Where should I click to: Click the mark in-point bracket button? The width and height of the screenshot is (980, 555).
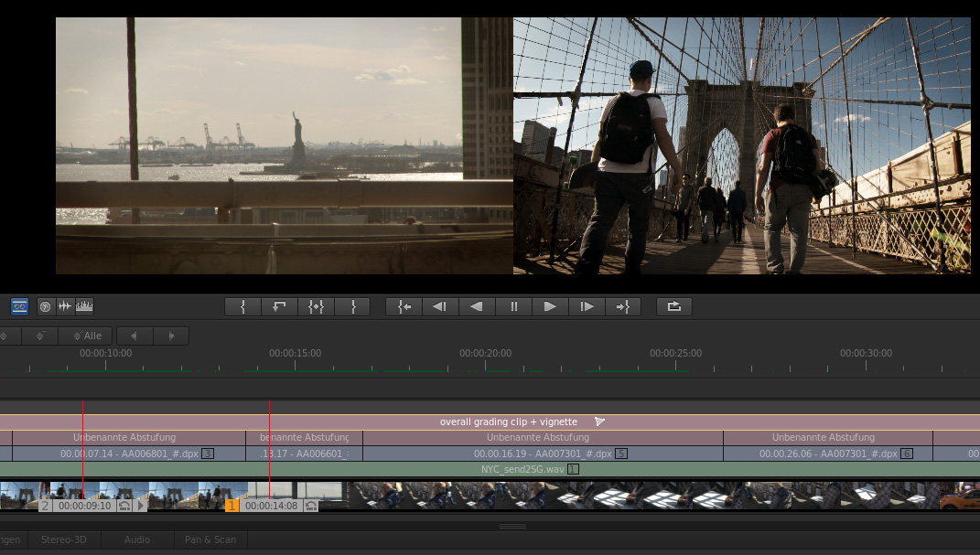[x=242, y=307]
